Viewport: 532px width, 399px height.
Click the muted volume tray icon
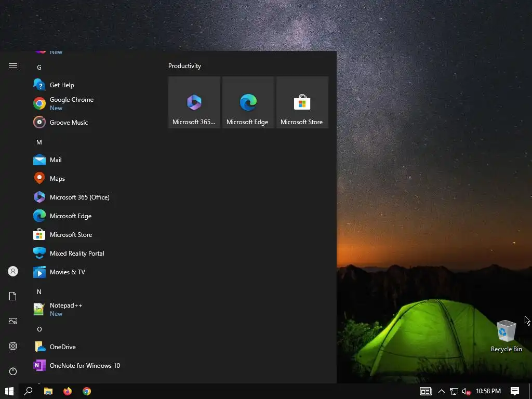pos(467,391)
